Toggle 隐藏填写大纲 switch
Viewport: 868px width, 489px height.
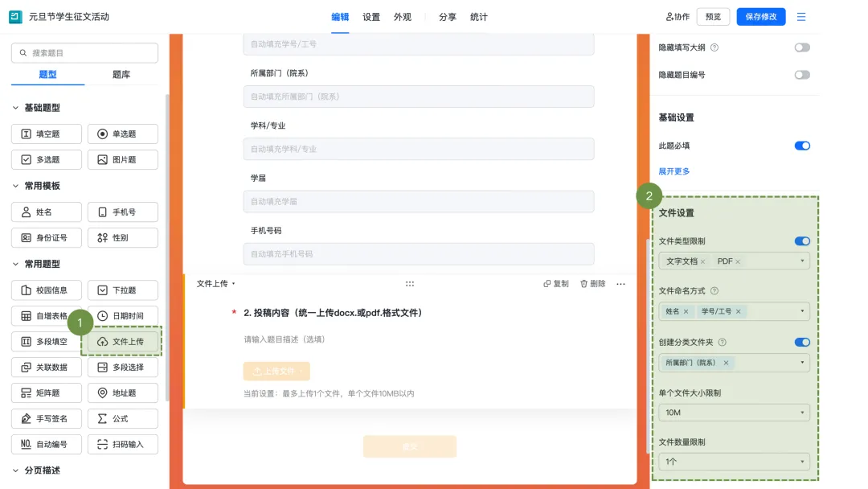tap(802, 47)
